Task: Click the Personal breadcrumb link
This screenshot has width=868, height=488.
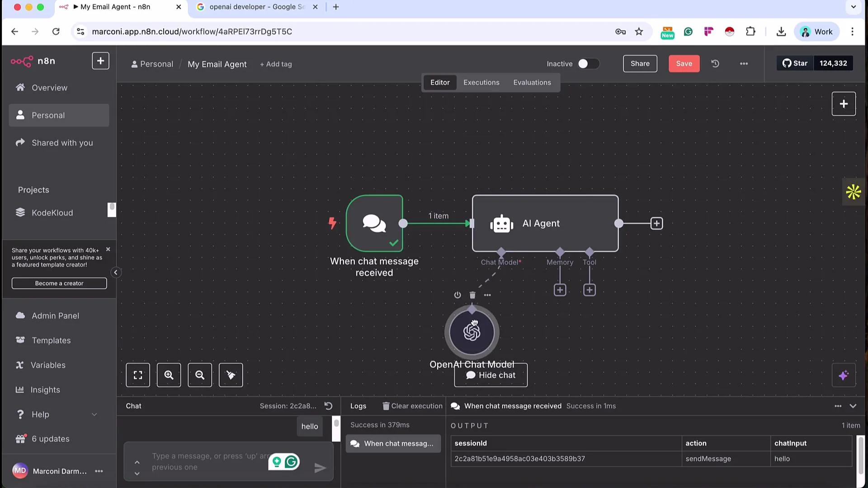Action: tap(152, 64)
